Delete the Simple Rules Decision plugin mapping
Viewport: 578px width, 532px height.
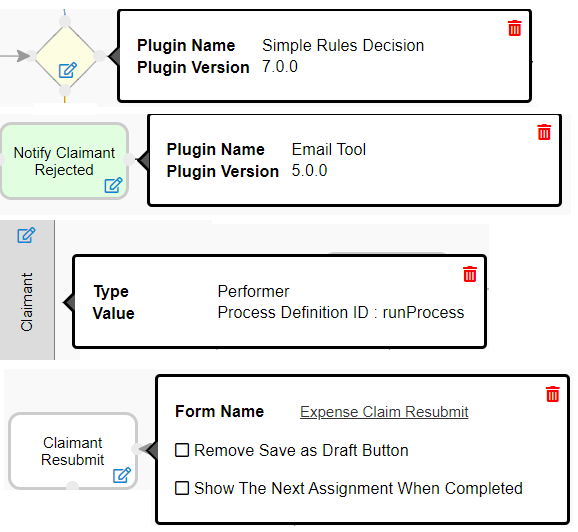click(515, 28)
